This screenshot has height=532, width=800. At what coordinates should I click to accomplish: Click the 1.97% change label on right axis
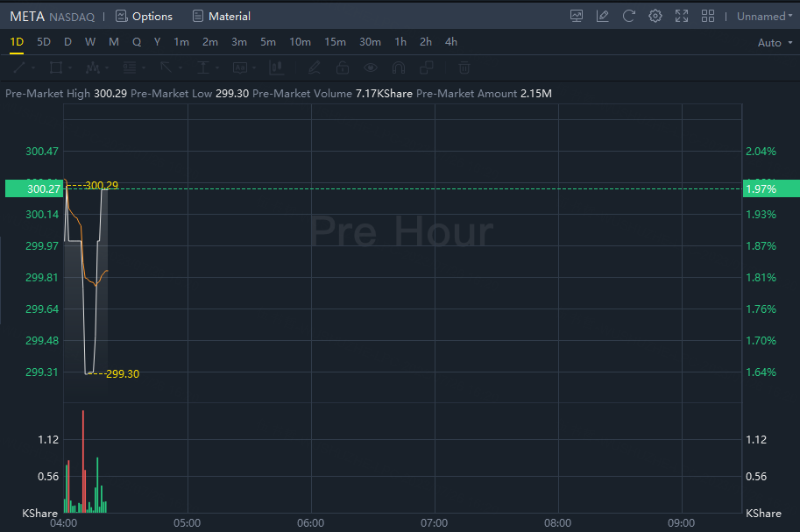(771, 188)
